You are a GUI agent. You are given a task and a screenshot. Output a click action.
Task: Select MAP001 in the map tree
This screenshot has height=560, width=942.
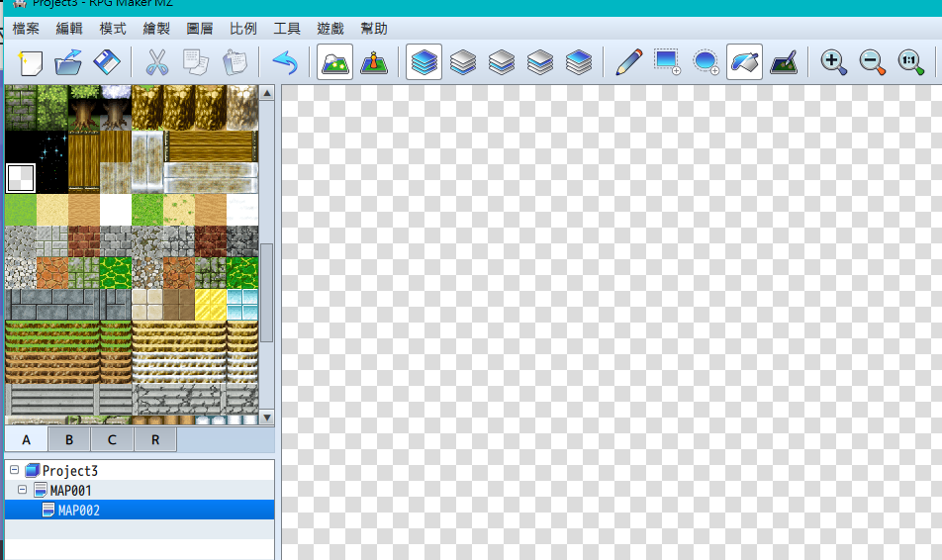[x=70, y=491]
